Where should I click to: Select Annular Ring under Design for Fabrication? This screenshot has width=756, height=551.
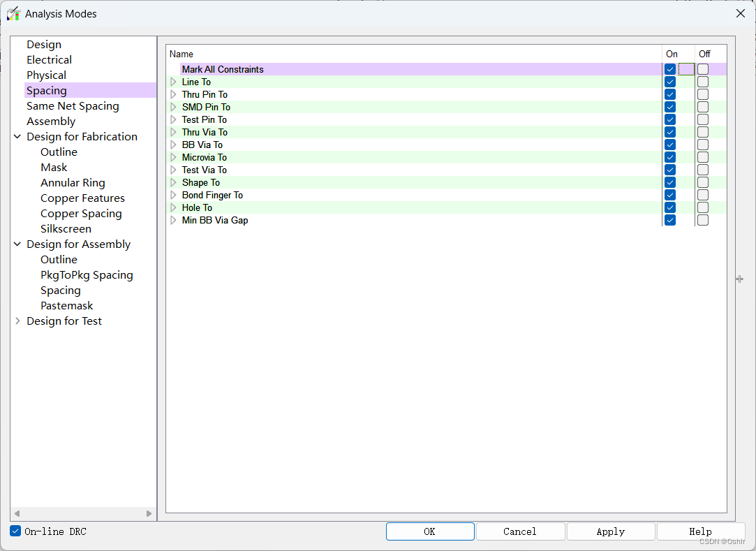73,183
